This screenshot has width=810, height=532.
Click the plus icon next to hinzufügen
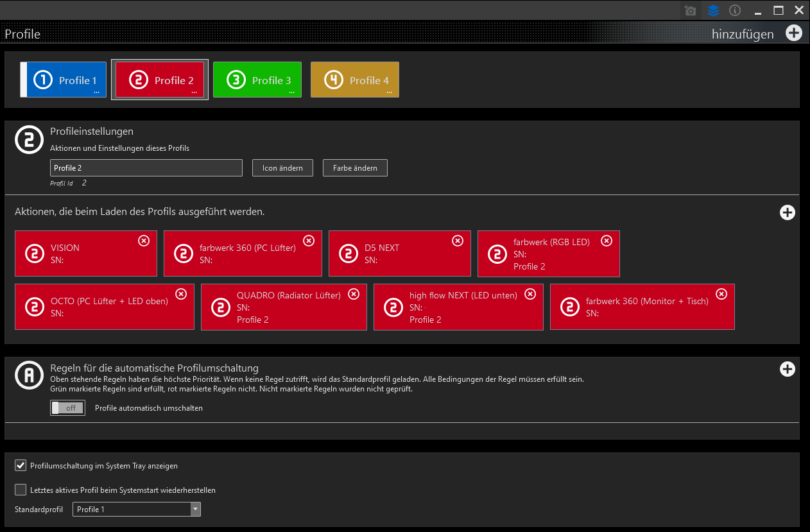click(x=794, y=33)
